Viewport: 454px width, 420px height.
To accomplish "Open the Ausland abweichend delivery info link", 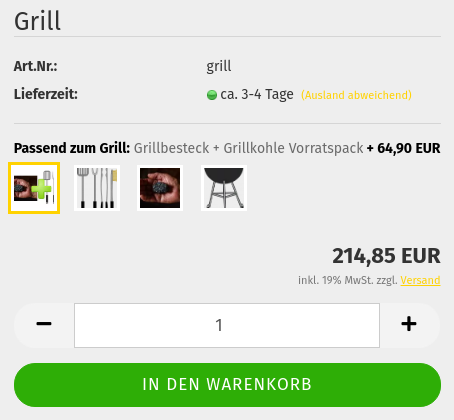I will tap(356, 95).
